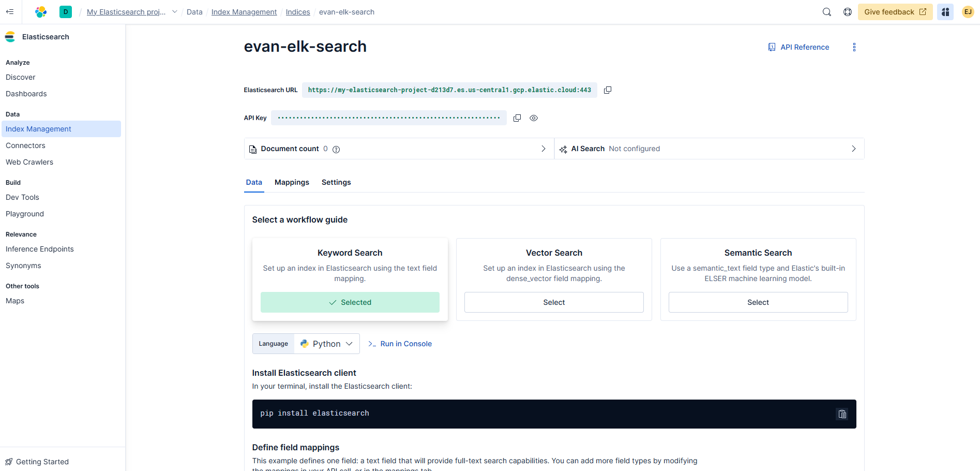980x471 pixels.
Task: Click the Select a workflow guide heading
Action: 300,219
